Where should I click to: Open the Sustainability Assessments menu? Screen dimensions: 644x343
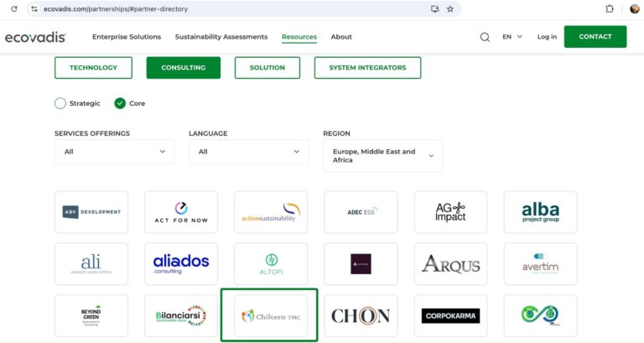[x=221, y=37]
